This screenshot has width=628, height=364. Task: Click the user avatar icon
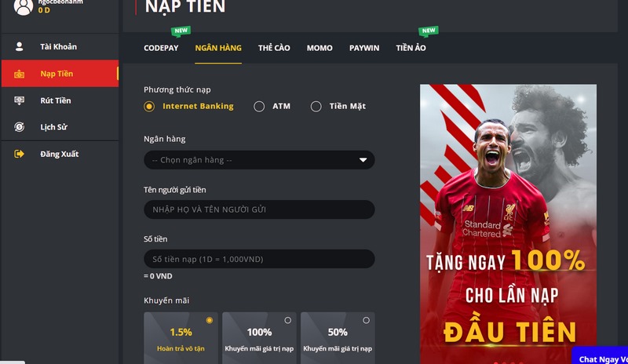click(x=24, y=6)
